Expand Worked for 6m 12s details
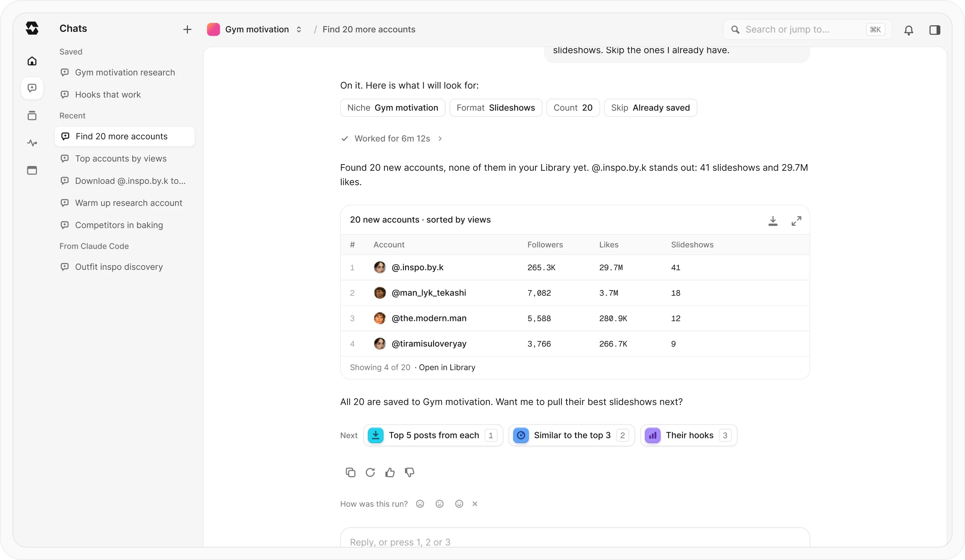The width and height of the screenshot is (965, 560). point(391,138)
